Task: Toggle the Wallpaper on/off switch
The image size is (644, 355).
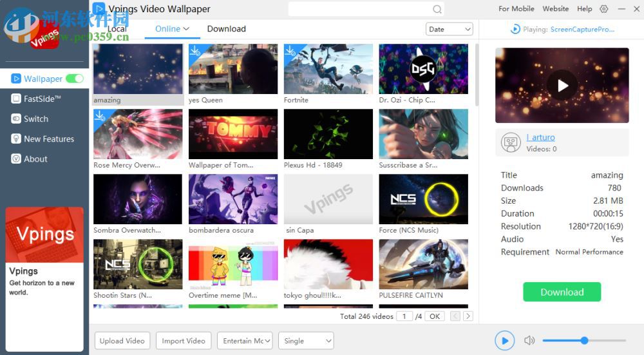Action: (x=74, y=79)
